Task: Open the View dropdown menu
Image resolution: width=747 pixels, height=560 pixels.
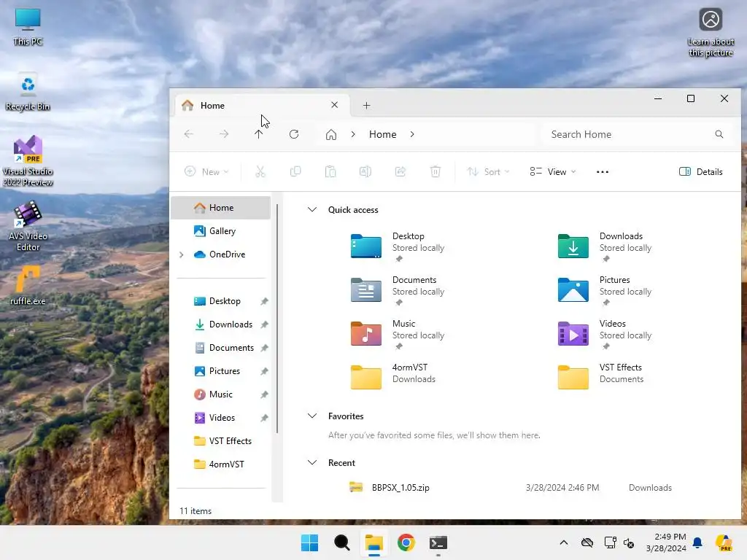Action: coord(553,172)
